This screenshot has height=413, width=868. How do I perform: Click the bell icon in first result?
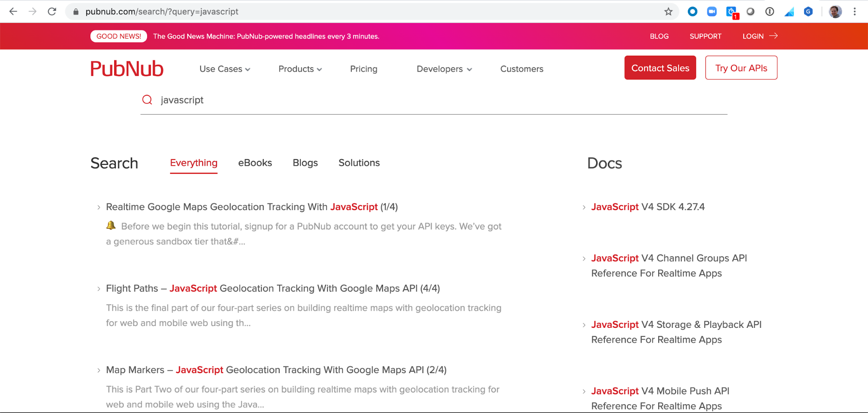[111, 225]
